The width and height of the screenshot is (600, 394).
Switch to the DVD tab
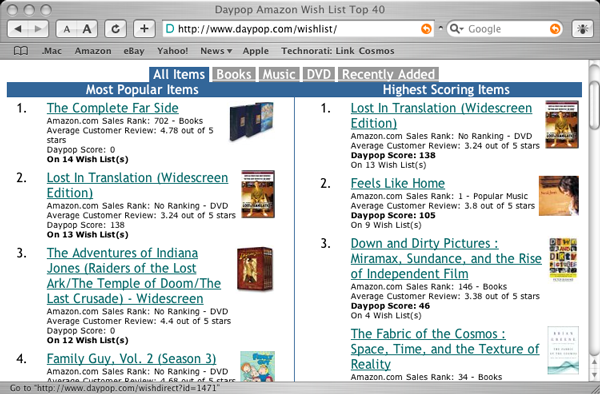pyautogui.click(x=319, y=75)
